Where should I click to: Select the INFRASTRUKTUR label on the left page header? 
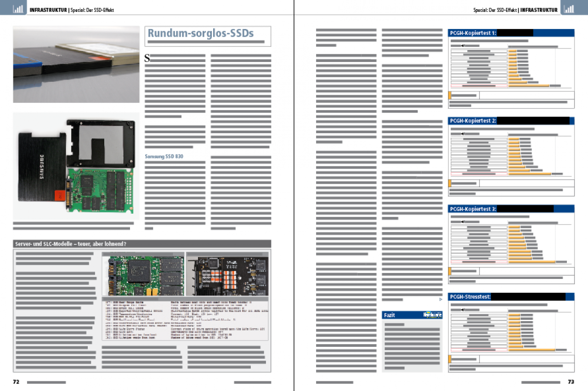pyautogui.click(x=48, y=10)
